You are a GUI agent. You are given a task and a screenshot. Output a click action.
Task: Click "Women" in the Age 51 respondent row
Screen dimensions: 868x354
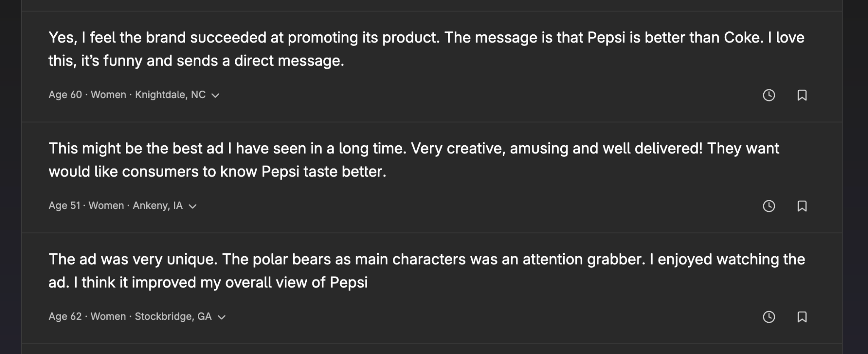[106, 206]
